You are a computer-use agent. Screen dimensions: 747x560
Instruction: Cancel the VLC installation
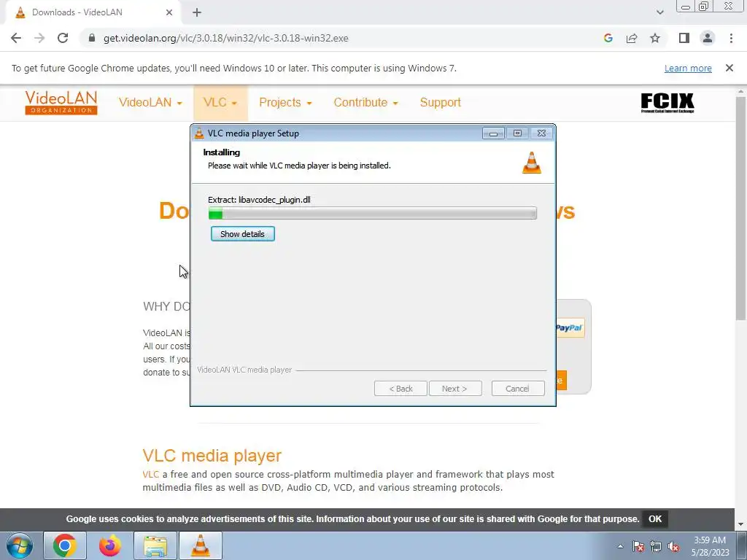point(518,389)
